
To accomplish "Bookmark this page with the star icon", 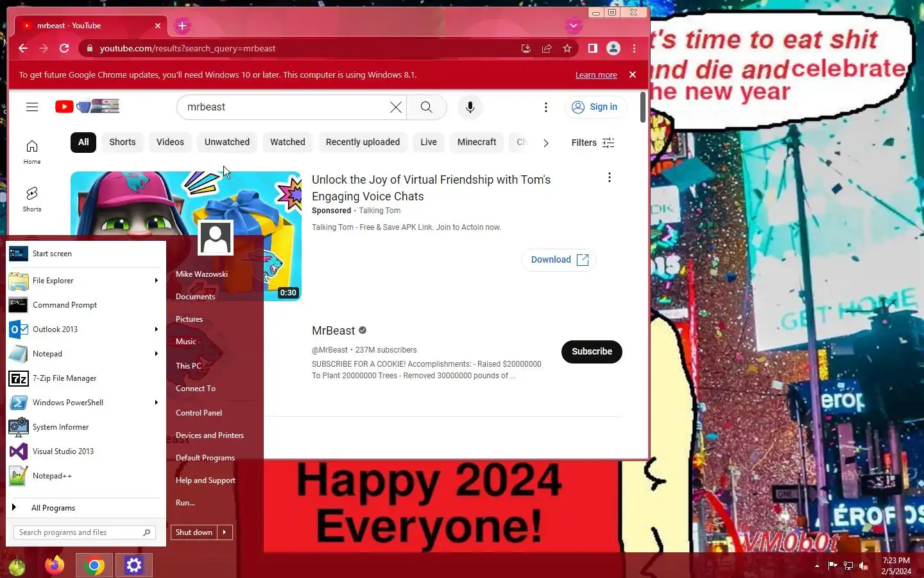I will pyautogui.click(x=567, y=48).
